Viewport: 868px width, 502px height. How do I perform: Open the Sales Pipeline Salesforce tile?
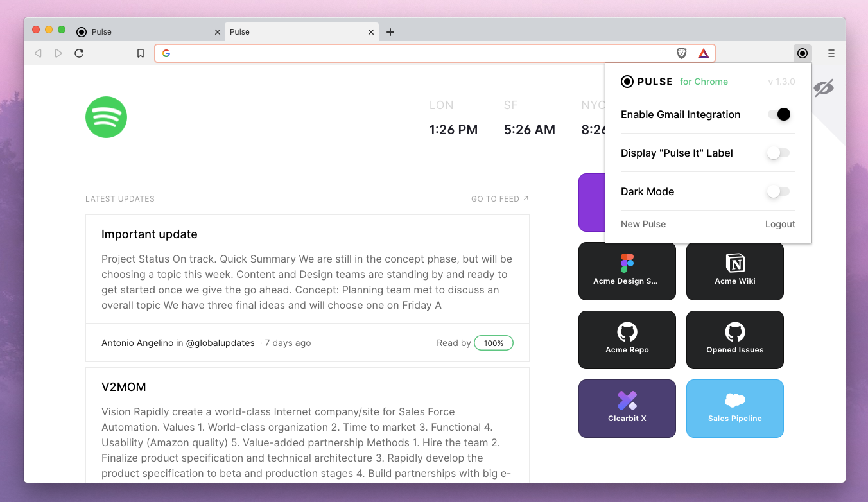coord(734,408)
